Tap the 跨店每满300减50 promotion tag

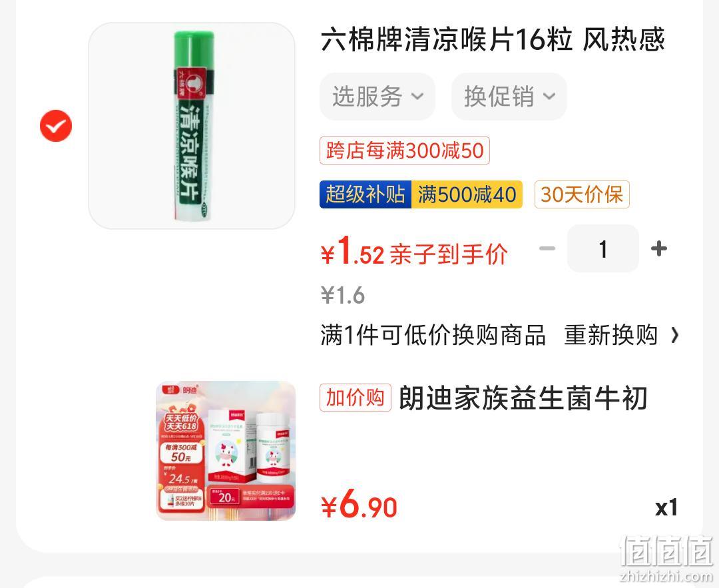405,150
